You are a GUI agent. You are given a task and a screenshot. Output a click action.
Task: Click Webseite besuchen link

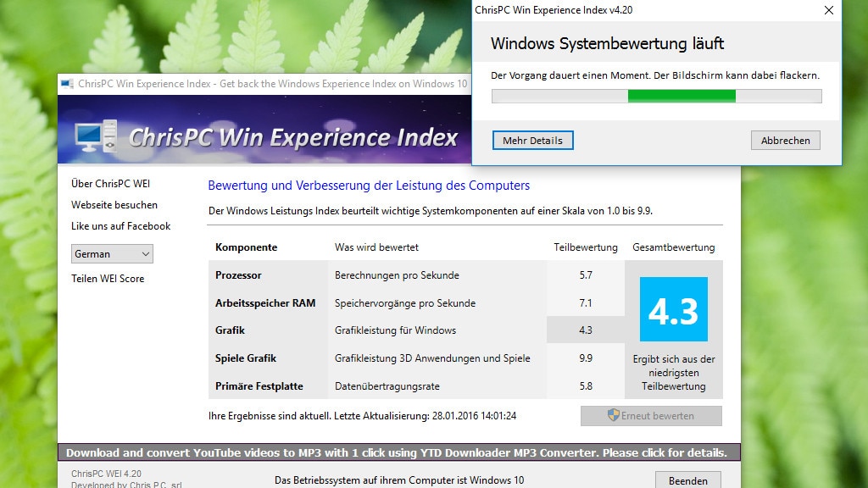pyautogui.click(x=114, y=205)
